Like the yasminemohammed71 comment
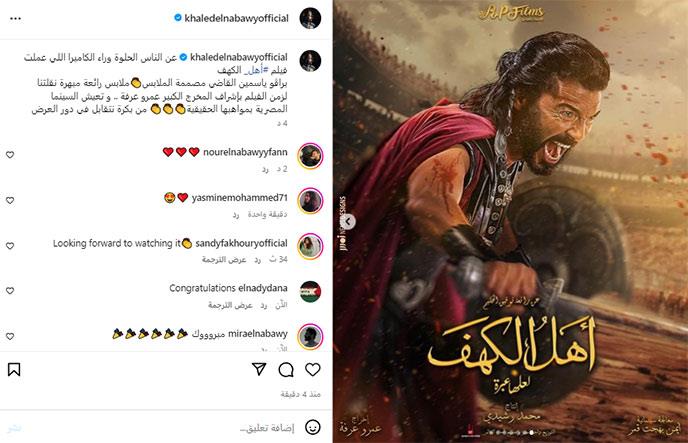The height and width of the screenshot is (443, 688). (10, 200)
